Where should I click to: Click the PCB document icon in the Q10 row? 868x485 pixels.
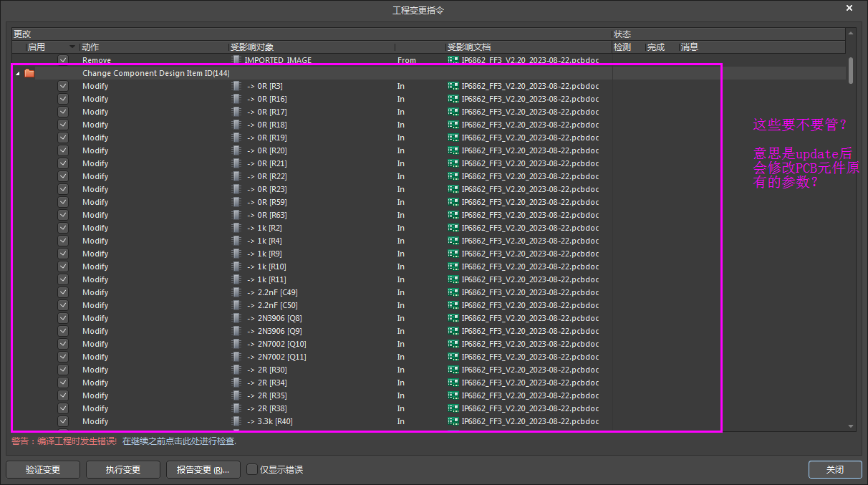pyautogui.click(x=453, y=344)
